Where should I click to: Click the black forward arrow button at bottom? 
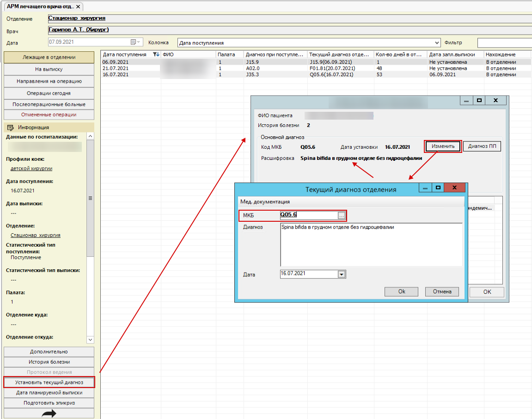pyautogui.click(x=49, y=413)
